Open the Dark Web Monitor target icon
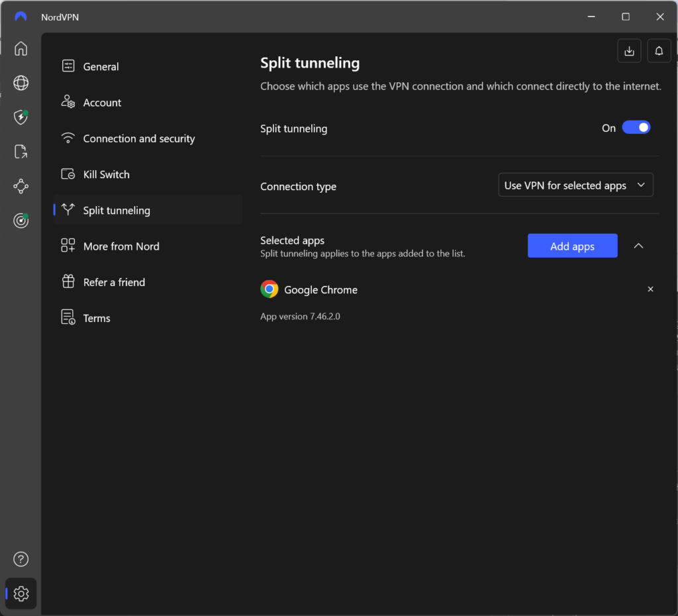The width and height of the screenshot is (678, 616). pos(21,221)
